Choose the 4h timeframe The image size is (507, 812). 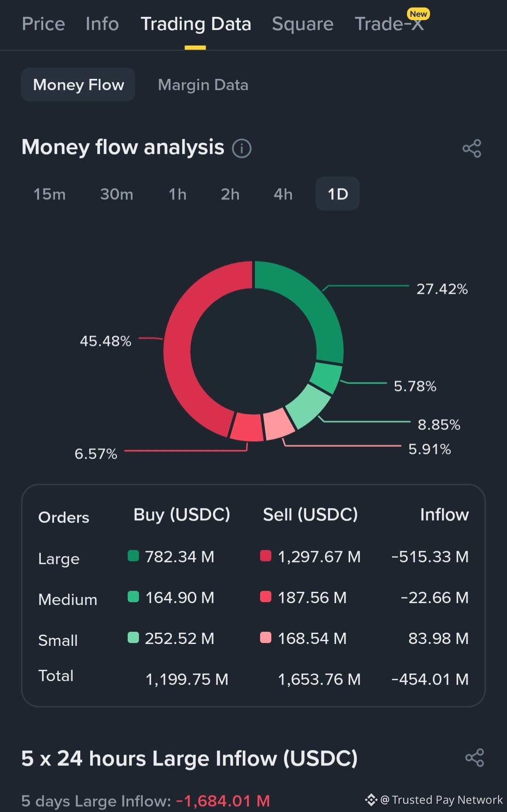tap(283, 194)
